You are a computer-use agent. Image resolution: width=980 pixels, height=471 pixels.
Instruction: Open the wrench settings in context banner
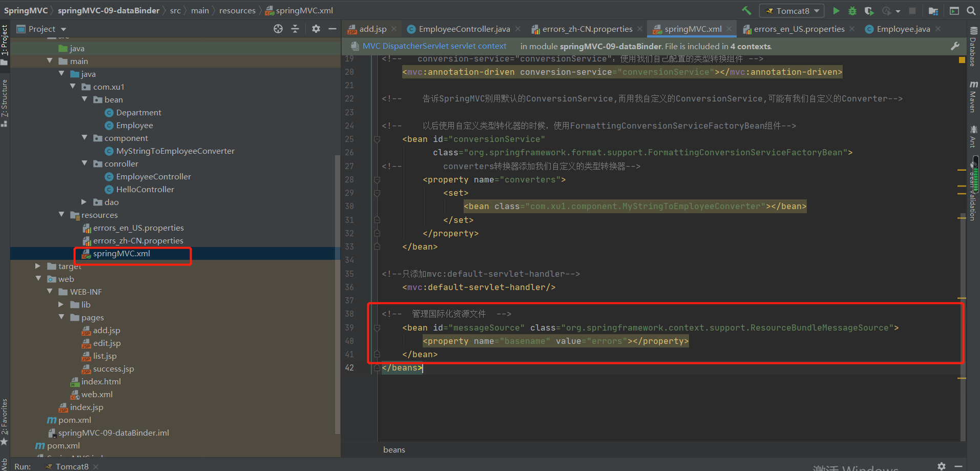coord(955,46)
